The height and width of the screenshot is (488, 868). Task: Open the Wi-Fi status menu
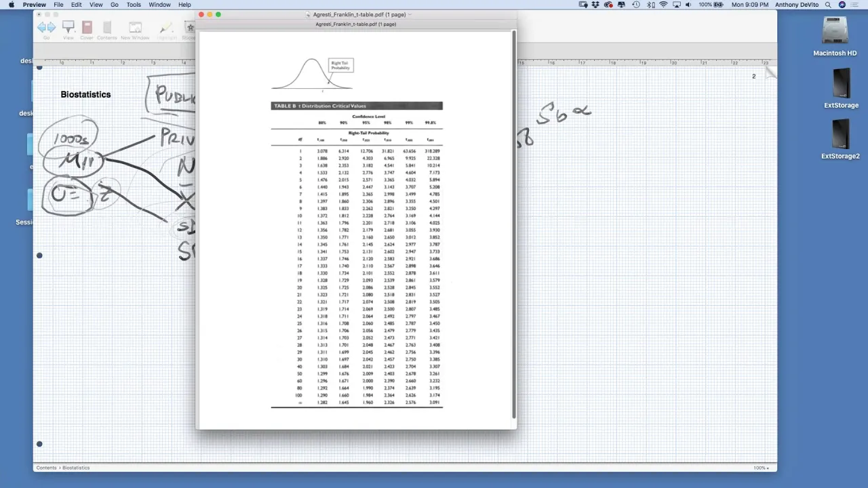click(x=663, y=5)
